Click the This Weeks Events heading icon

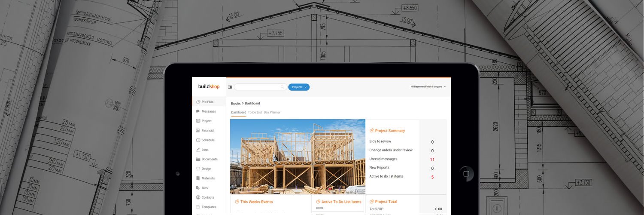pos(237,202)
